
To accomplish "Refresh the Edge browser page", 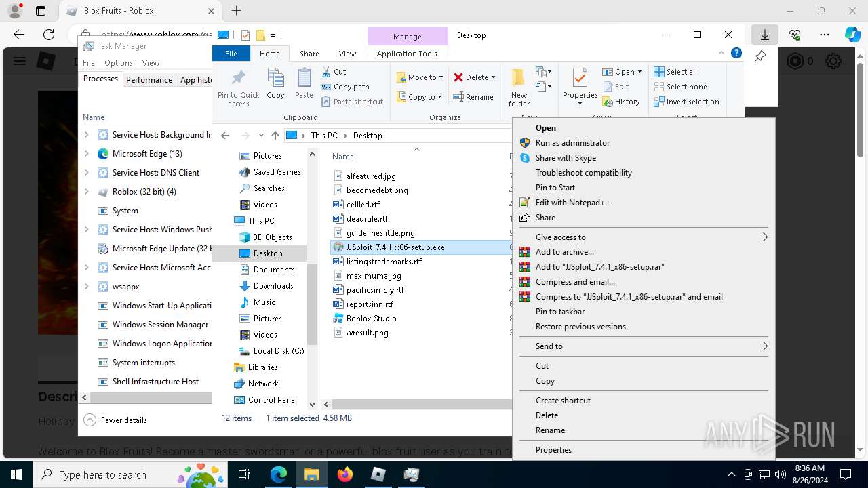I will pyautogui.click(x=49, y=35).
